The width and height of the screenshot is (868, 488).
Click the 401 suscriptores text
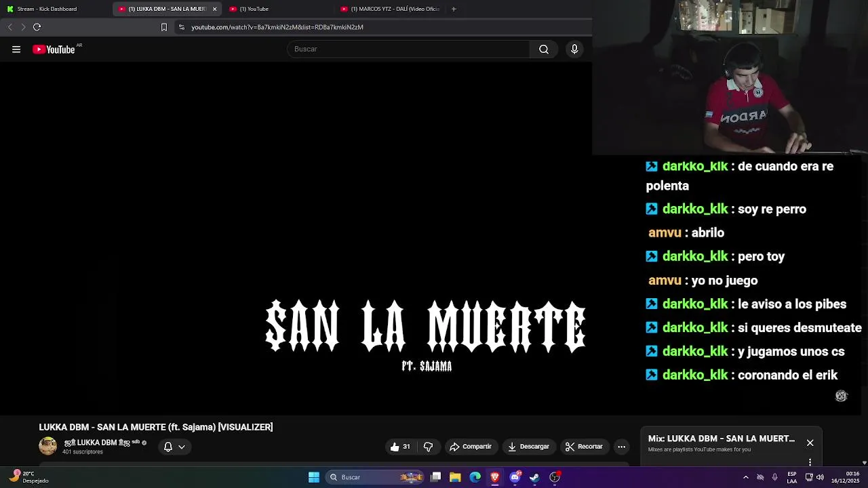83,452
